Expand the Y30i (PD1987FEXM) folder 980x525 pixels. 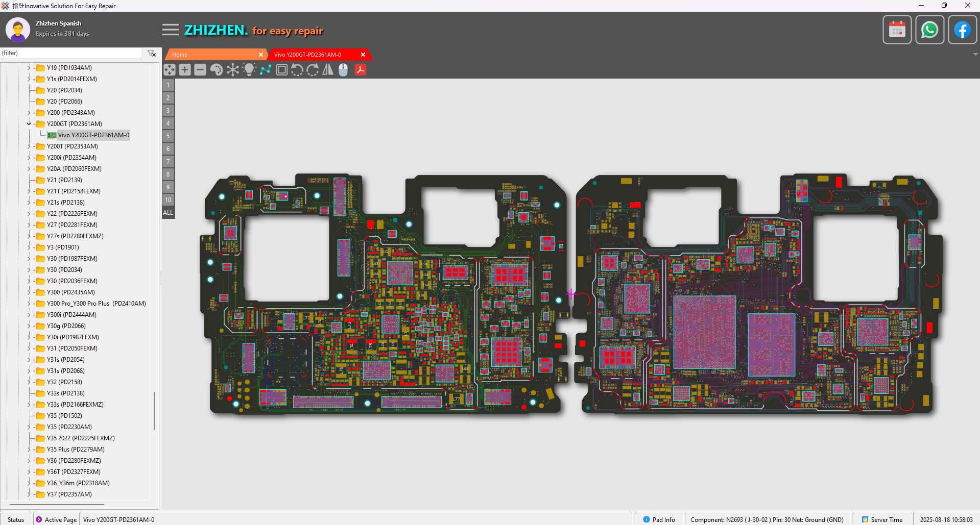pos(29,337)
